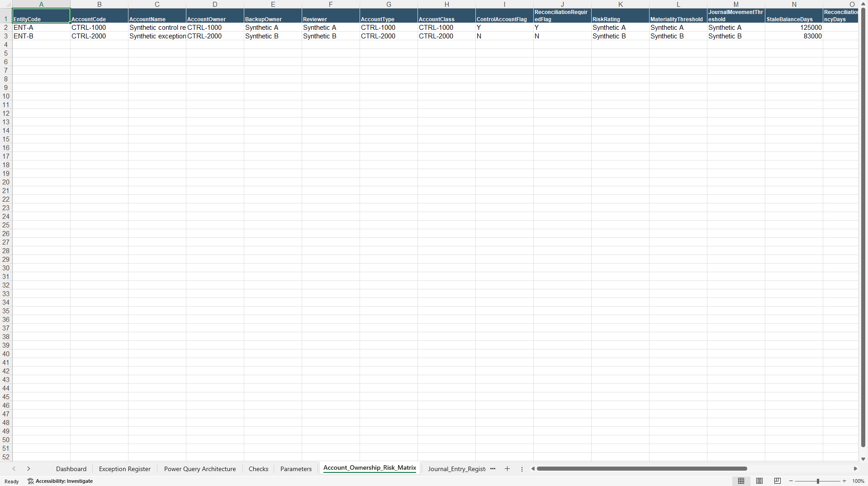
Task: Click vertical scrollbar up arrow
Action: (863, 4)
